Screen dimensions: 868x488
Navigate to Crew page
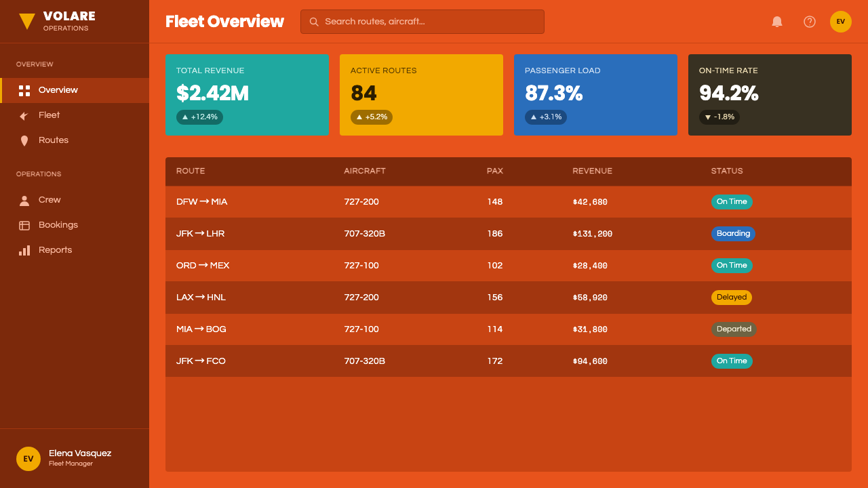[x=75, y=200]
